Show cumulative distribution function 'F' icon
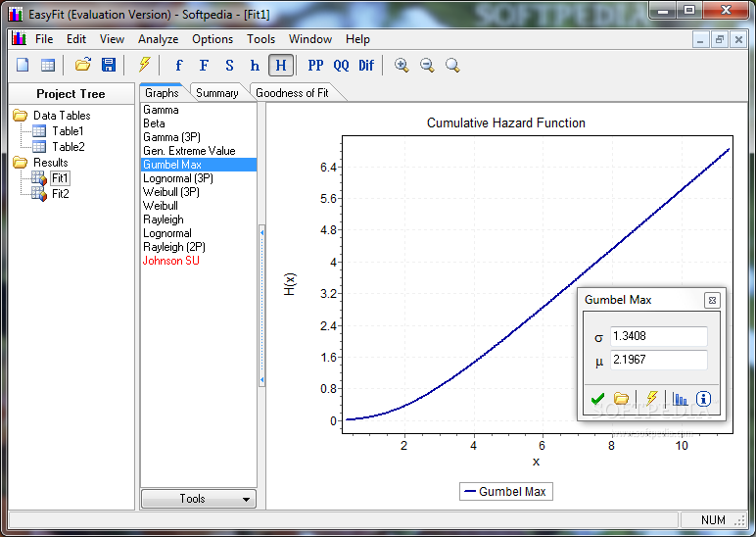 pyautogui.click(x=204, y=65)
